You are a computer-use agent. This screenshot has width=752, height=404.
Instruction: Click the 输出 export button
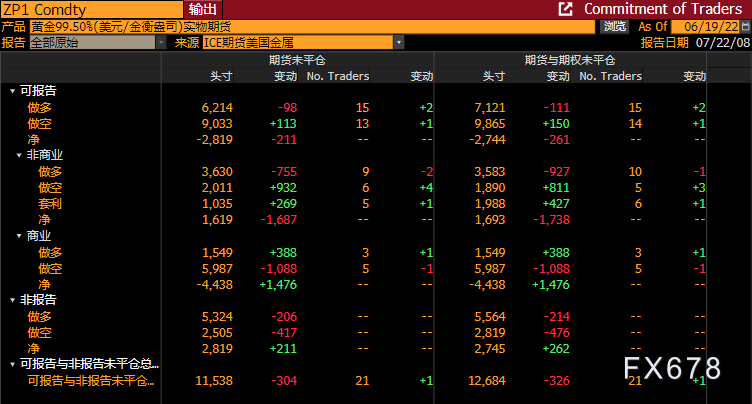point(202,9)
